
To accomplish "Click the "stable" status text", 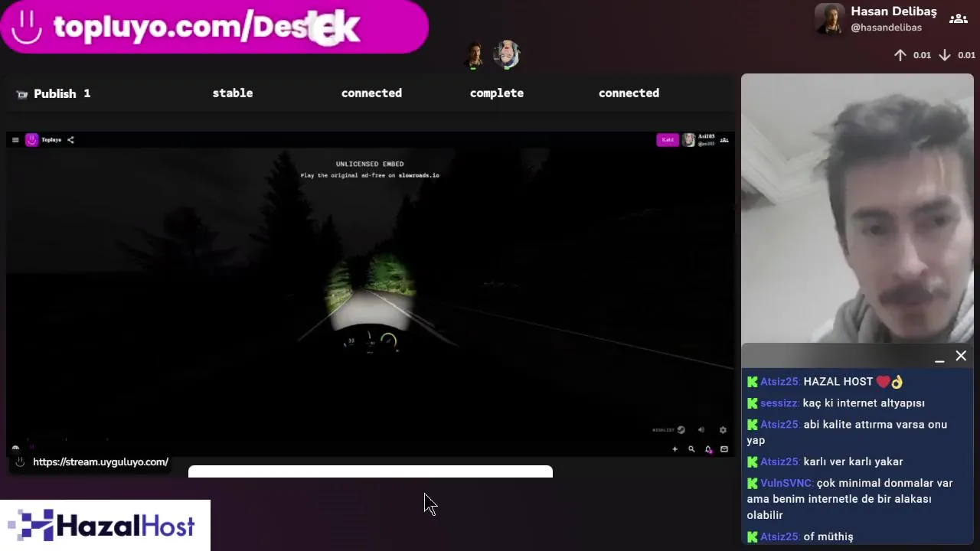I will coord(233,93).
